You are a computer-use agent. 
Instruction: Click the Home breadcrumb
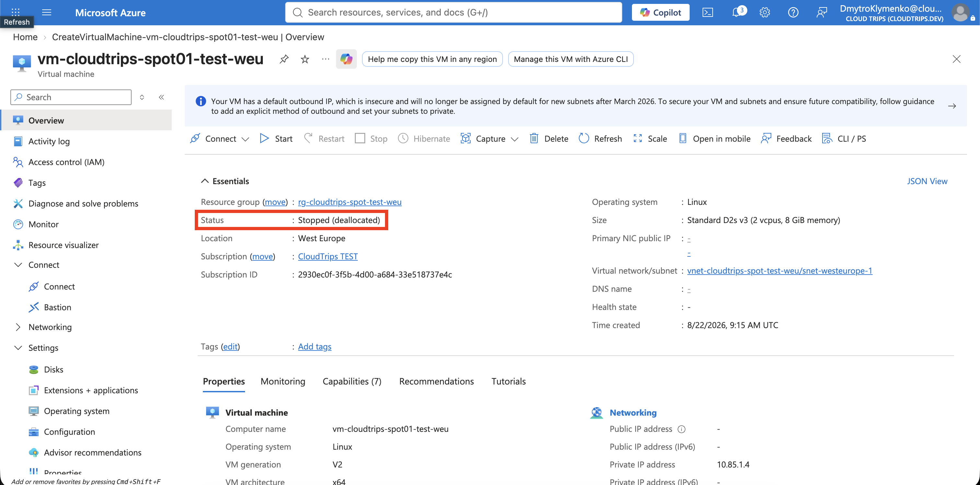[25, 37]
